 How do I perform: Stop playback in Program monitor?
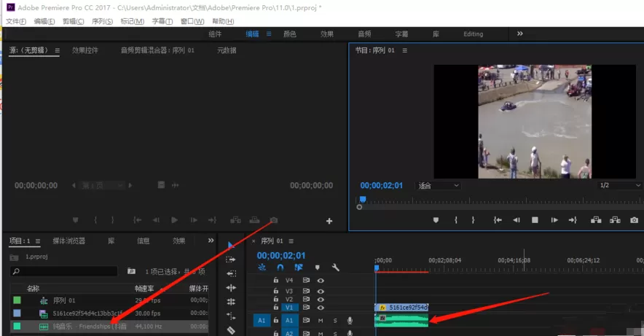point(535,220)
